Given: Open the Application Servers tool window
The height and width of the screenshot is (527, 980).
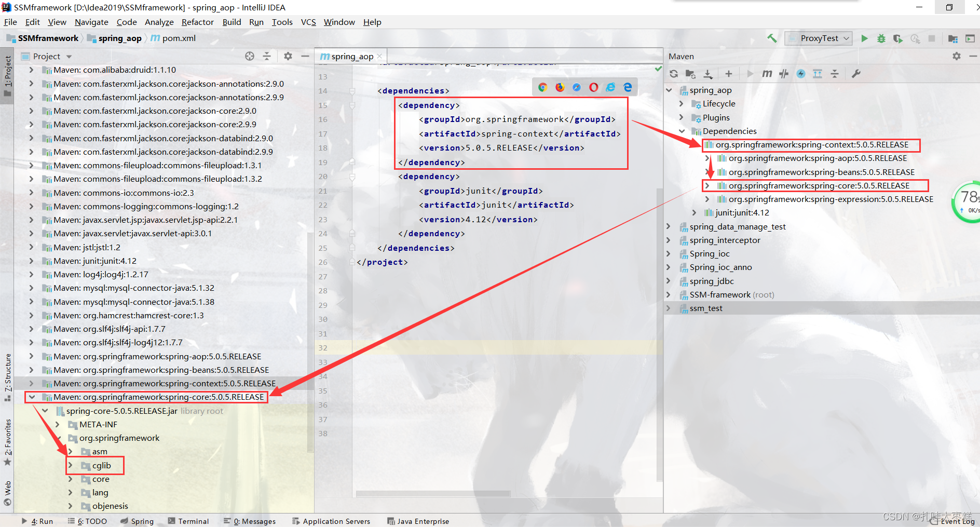Looking at the screenshot, I should click(x=331, y=521).
